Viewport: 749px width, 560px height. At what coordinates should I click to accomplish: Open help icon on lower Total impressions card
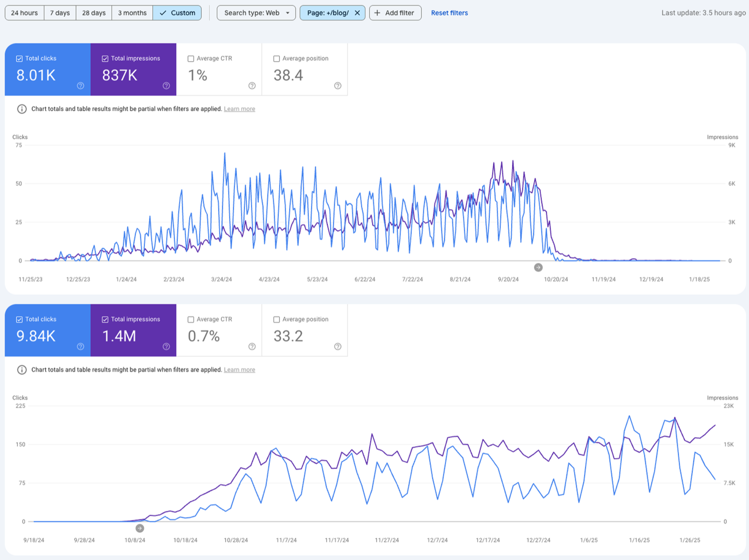[x=166, y=347]
